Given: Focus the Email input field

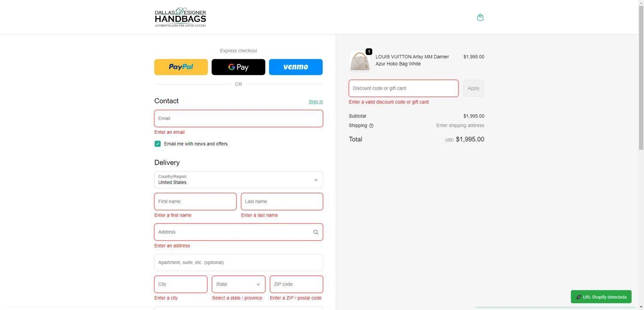Looking at the screenshot, I should click(239, 118).
